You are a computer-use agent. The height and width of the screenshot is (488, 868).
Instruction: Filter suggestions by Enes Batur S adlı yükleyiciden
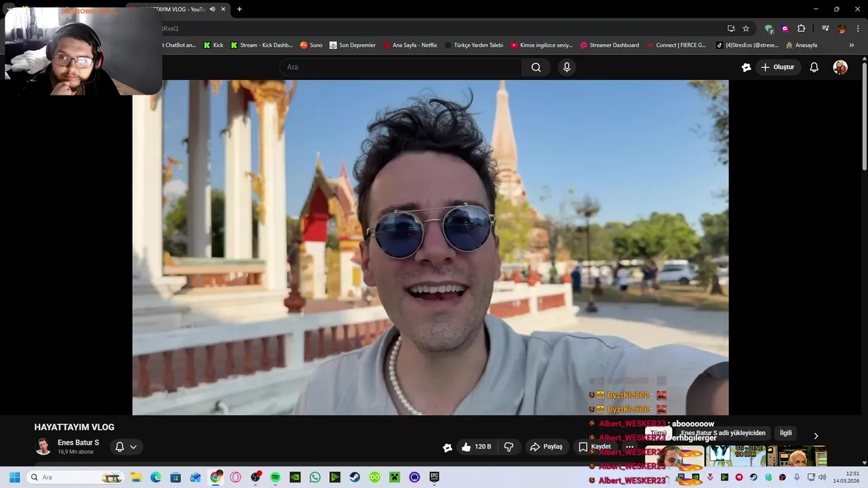coord(723,433)
